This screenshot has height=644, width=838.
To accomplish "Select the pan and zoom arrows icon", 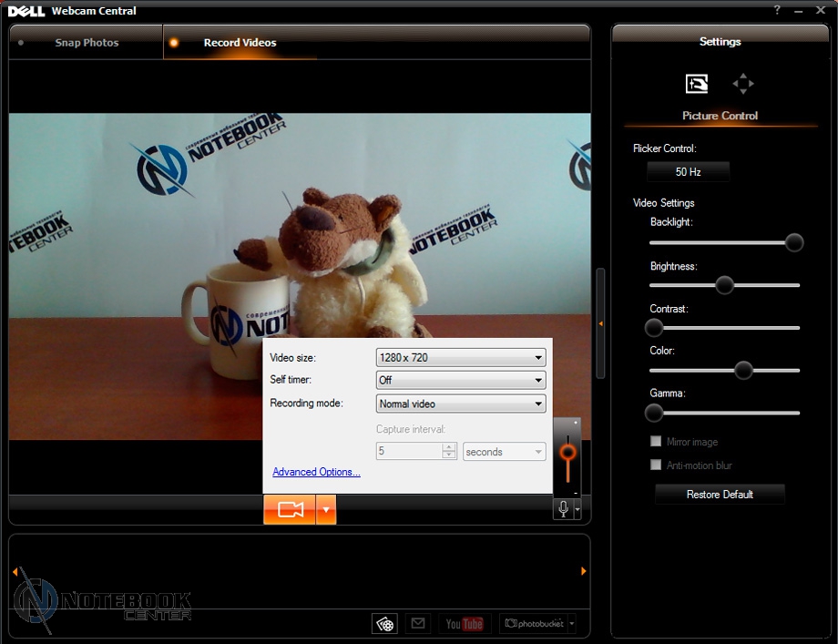I will [743, 84].
